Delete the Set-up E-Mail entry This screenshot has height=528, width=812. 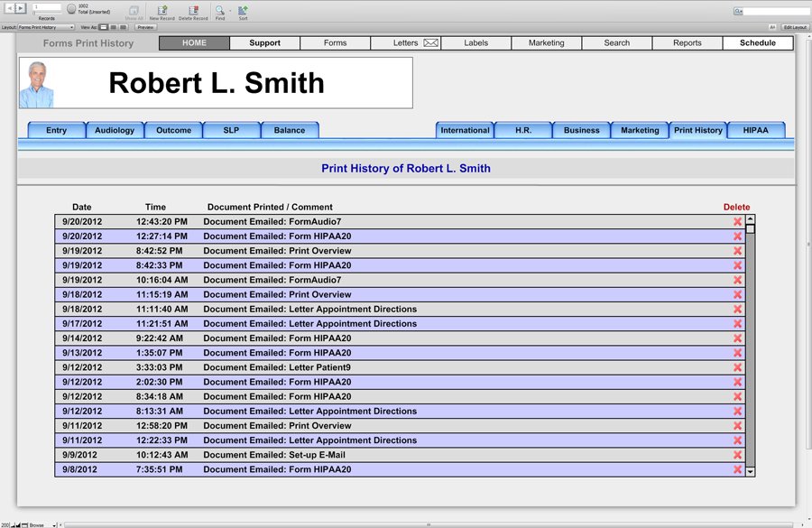click(737, 455)
